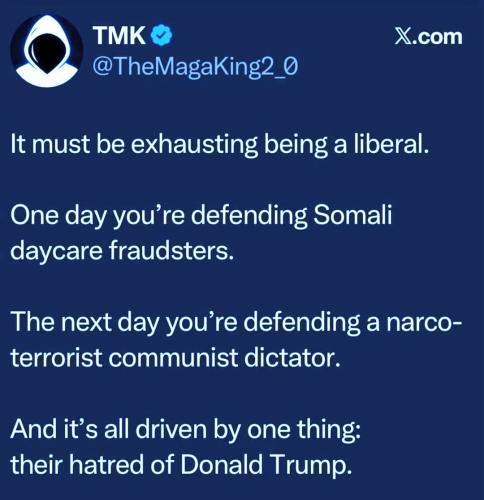The width and height of the screenshot is (484, 500).
Task: Click the X logo in the watermark
Action: [x=401, y=36]
